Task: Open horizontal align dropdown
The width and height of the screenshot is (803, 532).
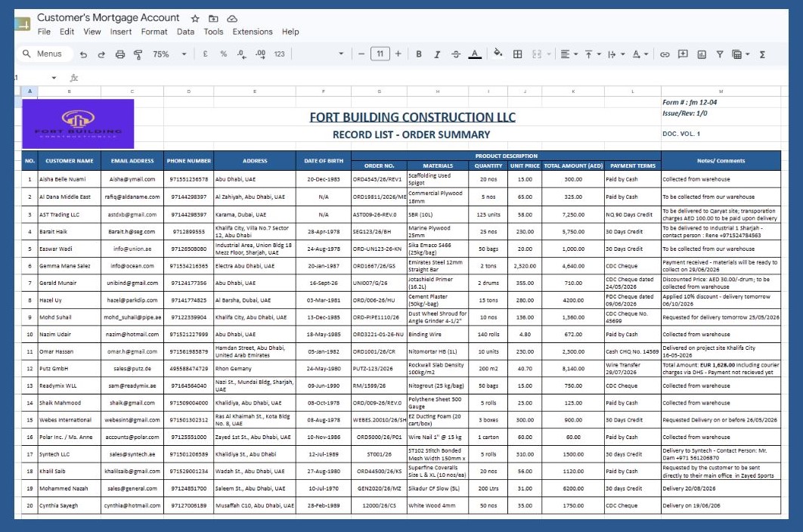Action: coord(569,54)
